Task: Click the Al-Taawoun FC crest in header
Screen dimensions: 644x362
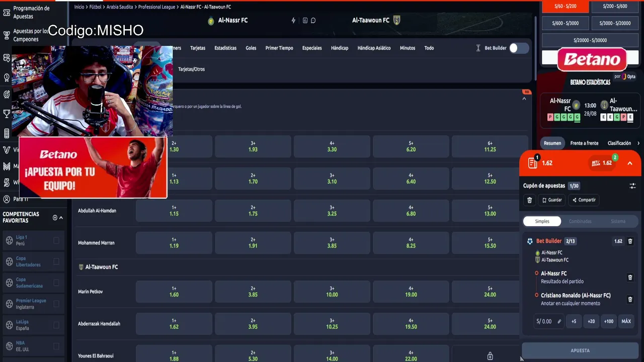Action: point(396,21)
